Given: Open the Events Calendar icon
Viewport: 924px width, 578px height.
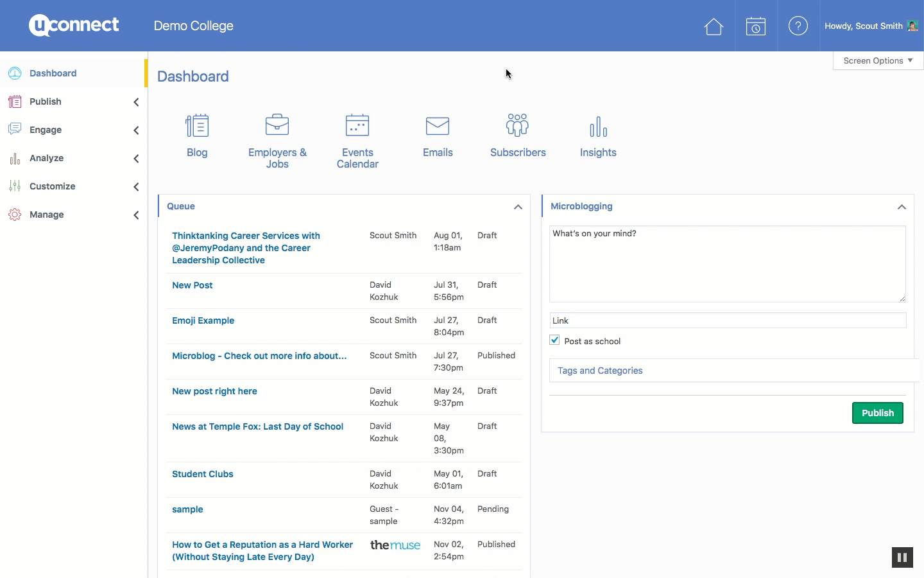Looking at the screenshot, I should click(x=357, y=125).
